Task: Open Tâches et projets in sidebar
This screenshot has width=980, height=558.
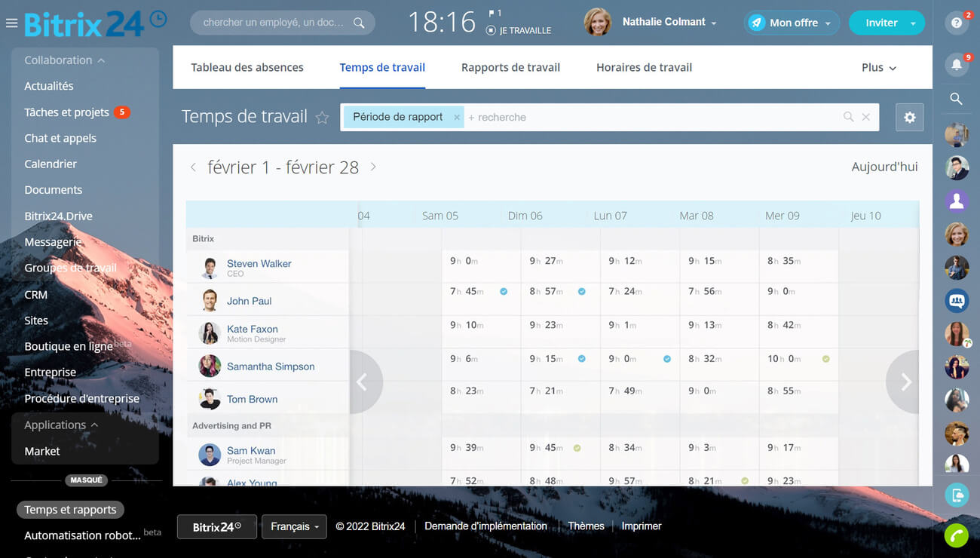Action: (66, 112)
